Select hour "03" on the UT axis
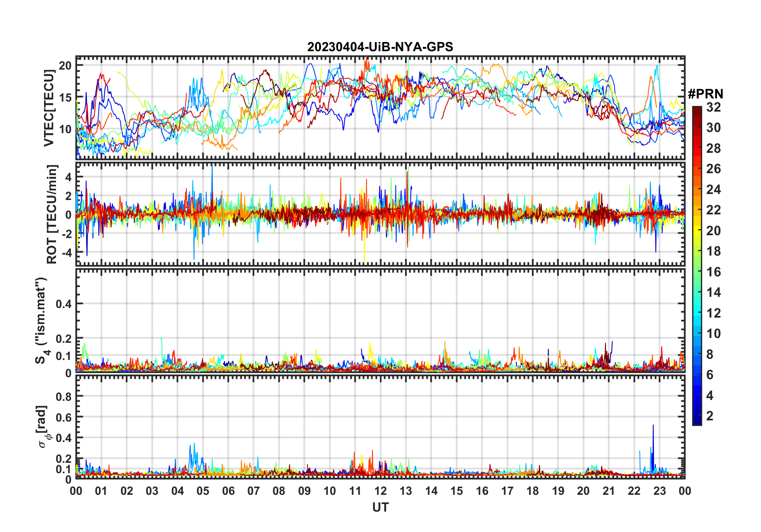Image resolution: width=761 pixels, height=532 pixels. tap(152, 491)
